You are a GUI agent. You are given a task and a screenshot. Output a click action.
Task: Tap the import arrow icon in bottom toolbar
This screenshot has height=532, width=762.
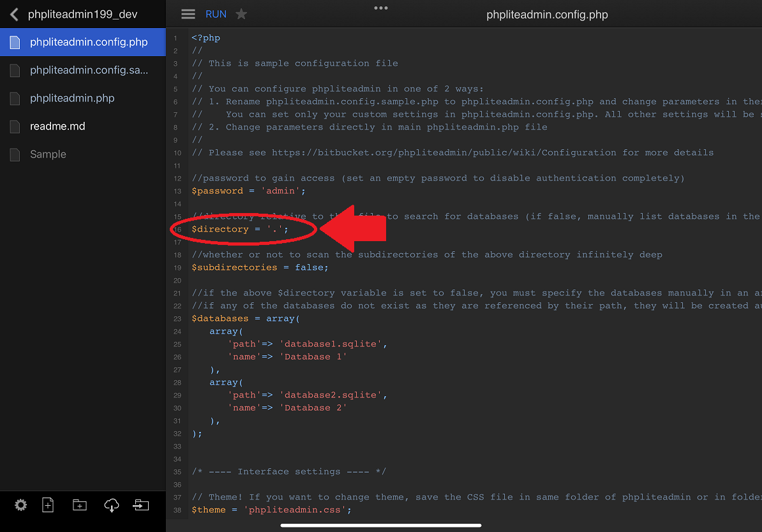click(x=141, y=505)
